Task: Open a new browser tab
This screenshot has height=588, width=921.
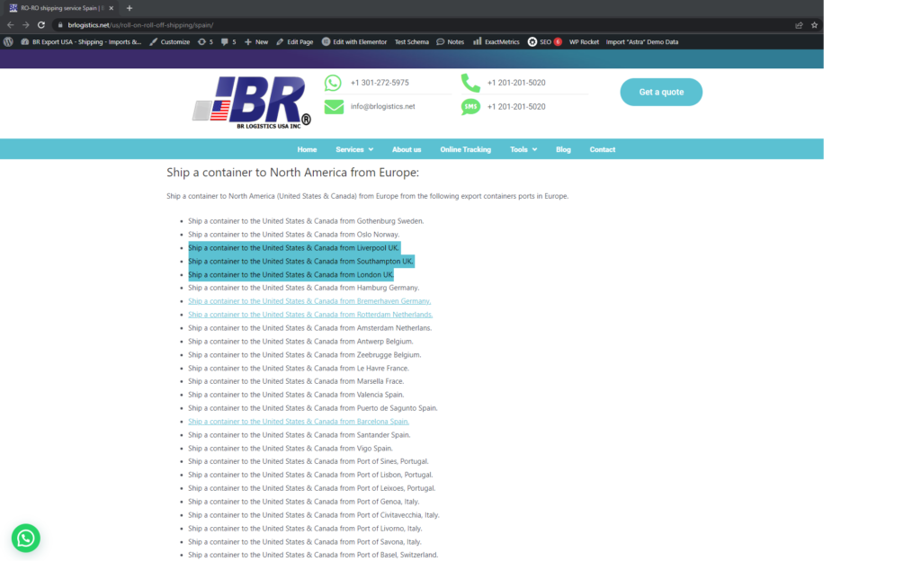Action: tap(130, 8)
